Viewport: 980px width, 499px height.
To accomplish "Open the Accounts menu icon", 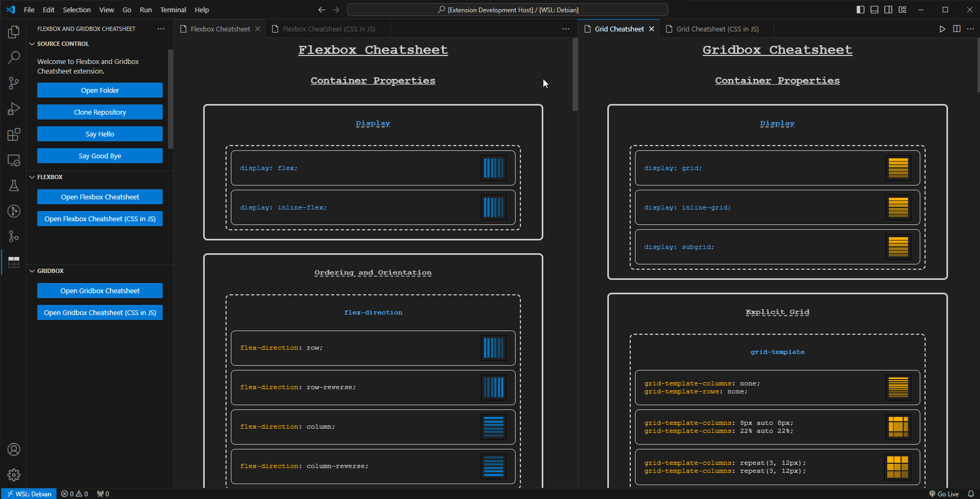I will (14, 449).
